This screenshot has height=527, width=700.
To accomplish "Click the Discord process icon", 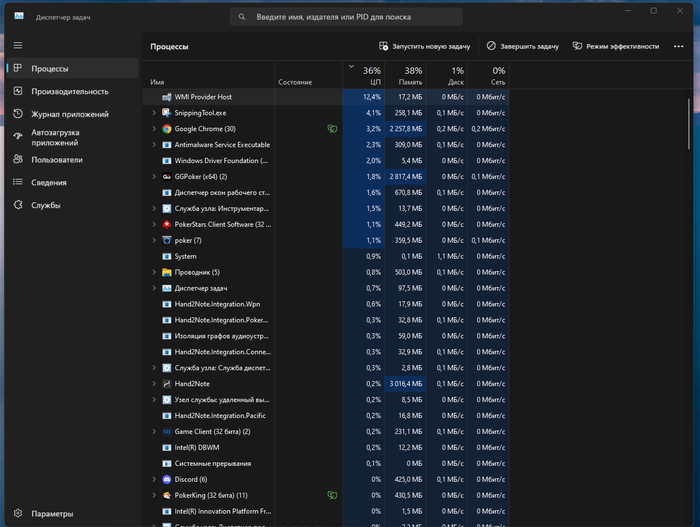I will pos(167,480).
